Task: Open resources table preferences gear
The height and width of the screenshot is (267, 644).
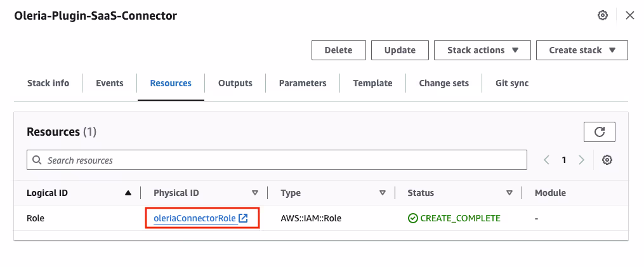Action: [x=607, y=160]
